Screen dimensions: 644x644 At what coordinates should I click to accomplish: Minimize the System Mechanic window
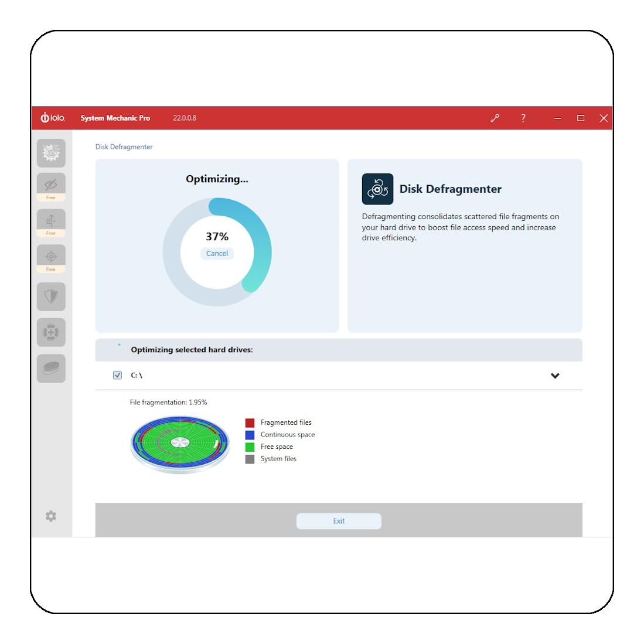[x=557, y=118]
